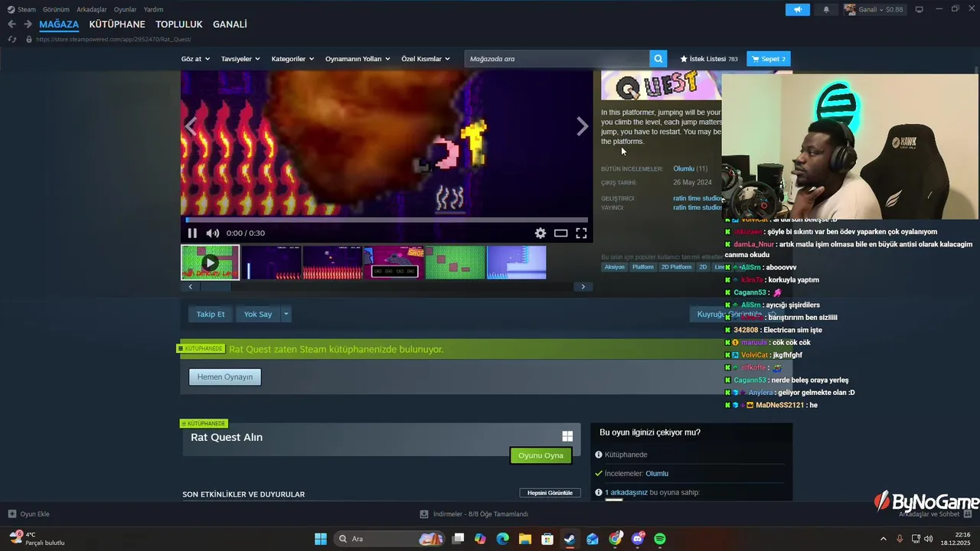Click the Yok Say button
This screenshot has width=980, height=551.
pyautogui.click(x=258, y=314)
